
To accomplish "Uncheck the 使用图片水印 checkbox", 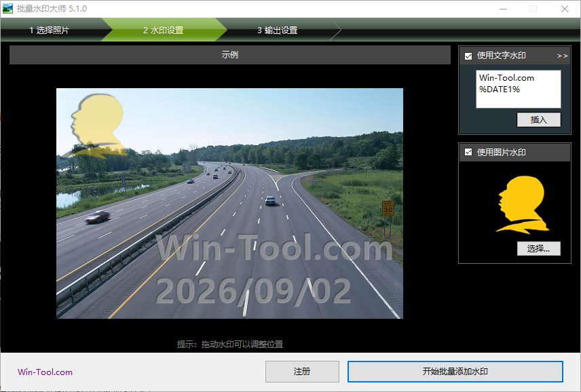I will [x=468, y=152].
